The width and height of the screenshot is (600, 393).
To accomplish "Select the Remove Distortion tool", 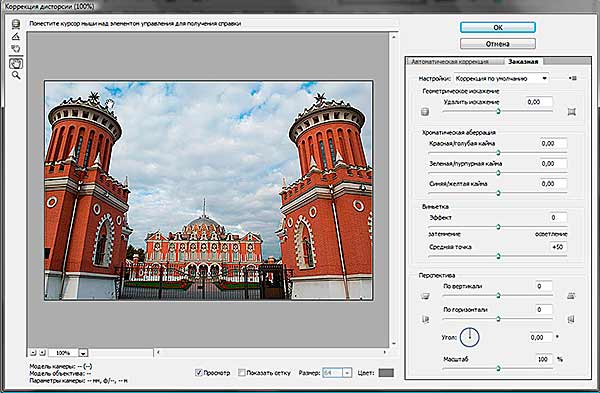I will tap(16, 24).
